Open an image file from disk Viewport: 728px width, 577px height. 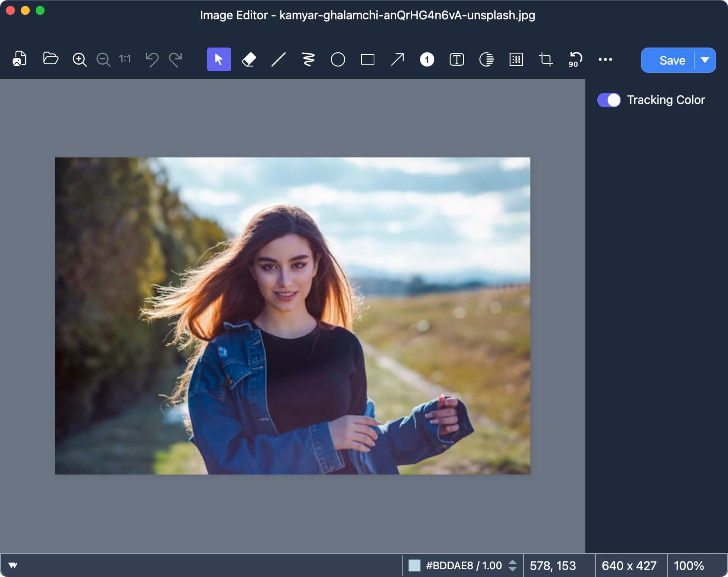pyautogui.click(x=51, y=59)
